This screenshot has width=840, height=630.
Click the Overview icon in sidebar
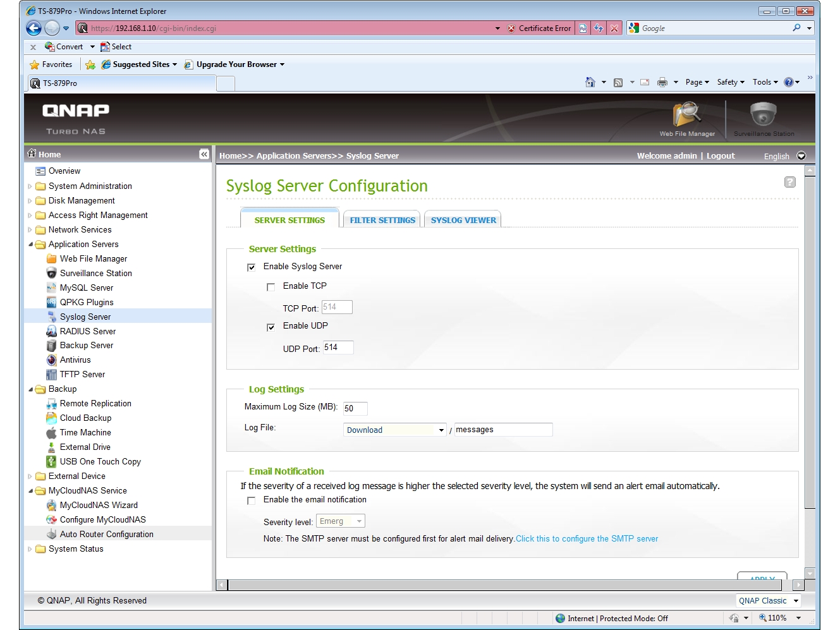coord(40,171)
